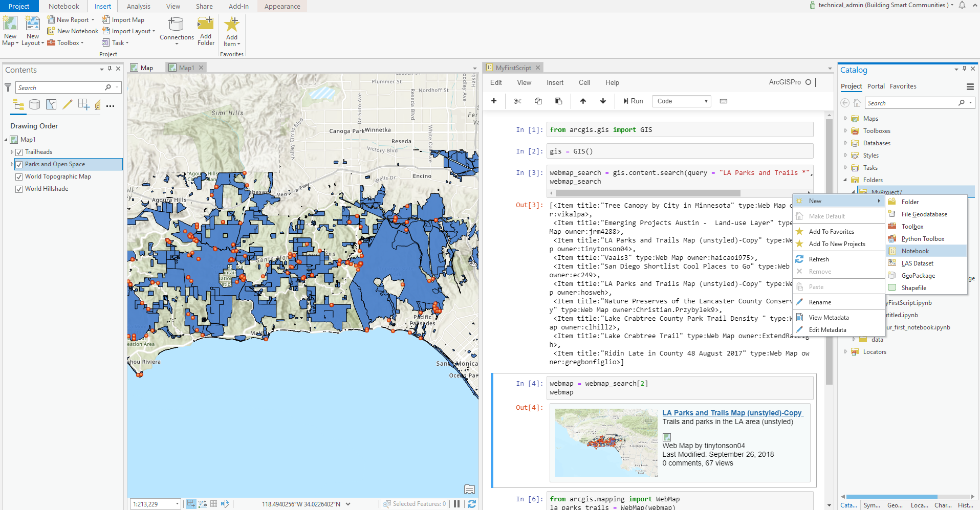Select List By Snapping grid-plus icon
The image size is (980, 510).
coord(83,105)
